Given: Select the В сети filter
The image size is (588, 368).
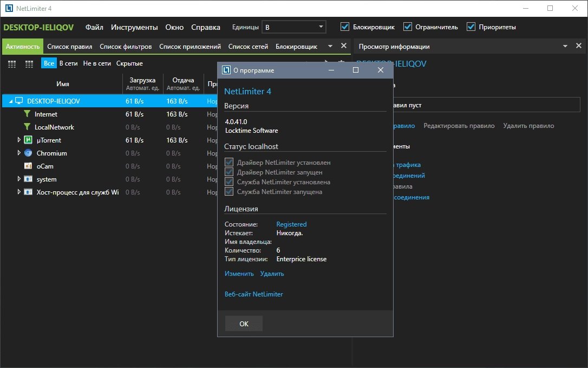Looking at the screenshot, I should [69, 63].
